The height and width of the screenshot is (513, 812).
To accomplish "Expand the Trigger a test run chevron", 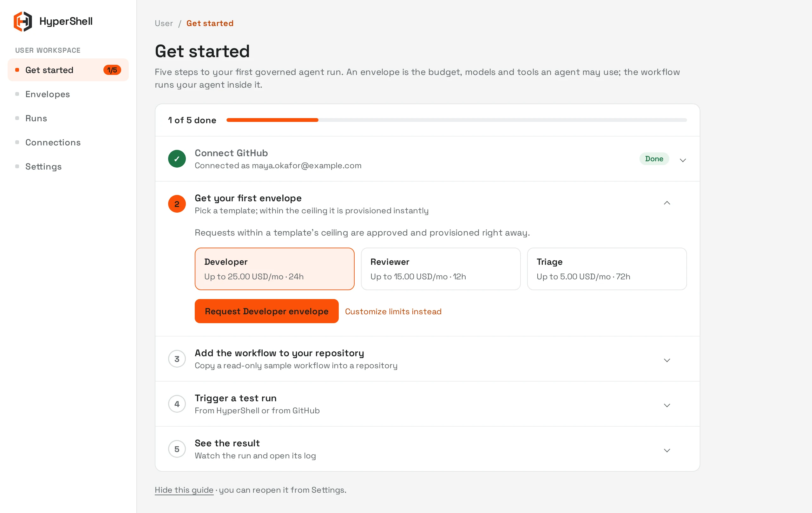I will [x=667, y=405].
